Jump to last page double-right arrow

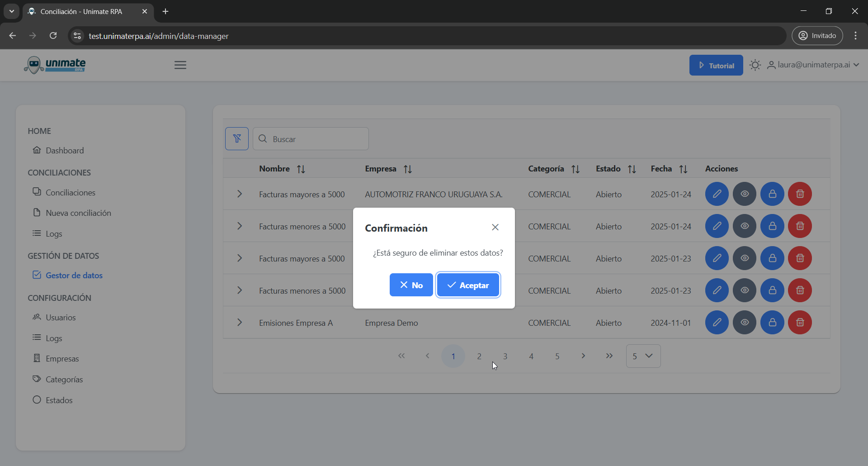click(609, 356)
